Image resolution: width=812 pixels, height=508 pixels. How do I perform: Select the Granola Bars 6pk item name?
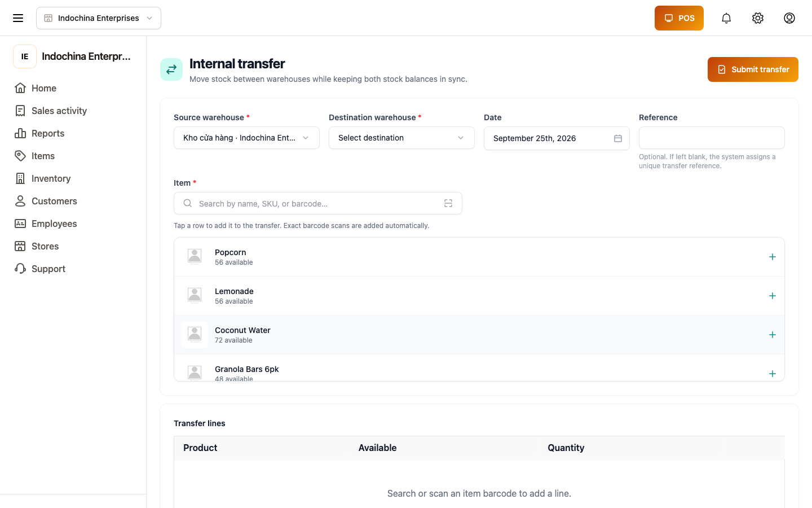pyautogui.click(x=247, y=369)
